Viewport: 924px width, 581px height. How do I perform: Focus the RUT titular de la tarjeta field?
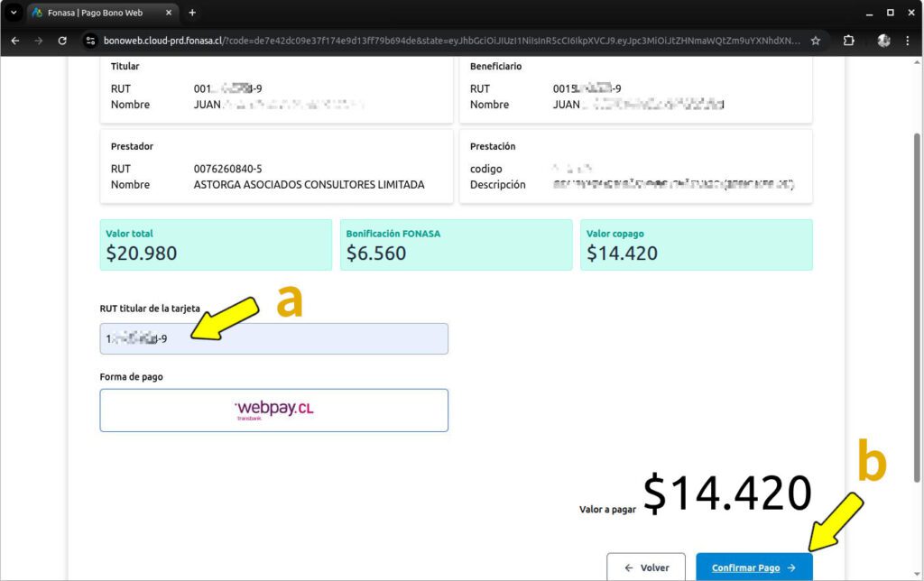coord(274,339)
